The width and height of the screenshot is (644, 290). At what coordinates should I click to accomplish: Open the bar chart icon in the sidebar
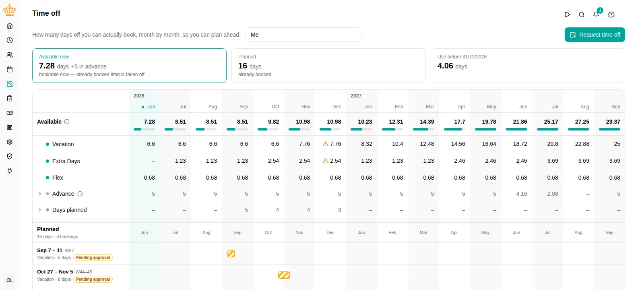pyautogui.click(x=10, y=127)
